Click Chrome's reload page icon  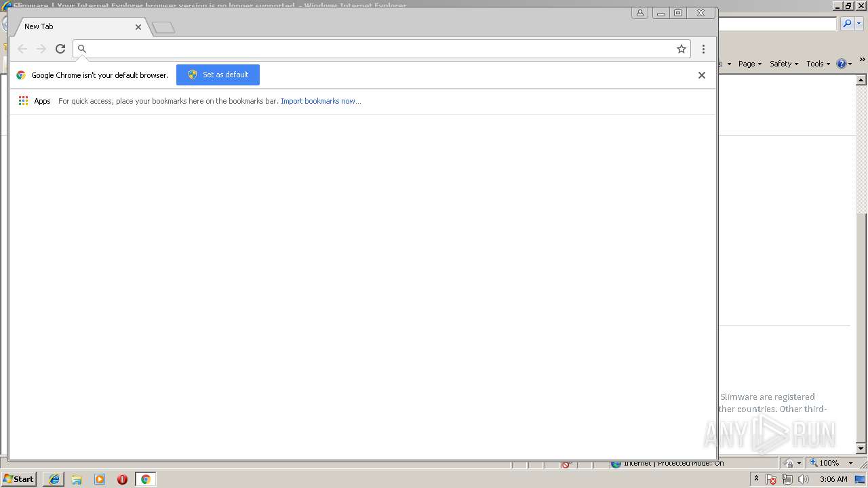click(60, 49)
